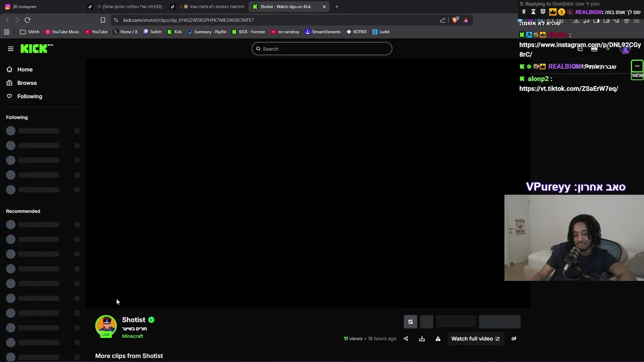Open the Lurkit bookmark

[381, 32]
